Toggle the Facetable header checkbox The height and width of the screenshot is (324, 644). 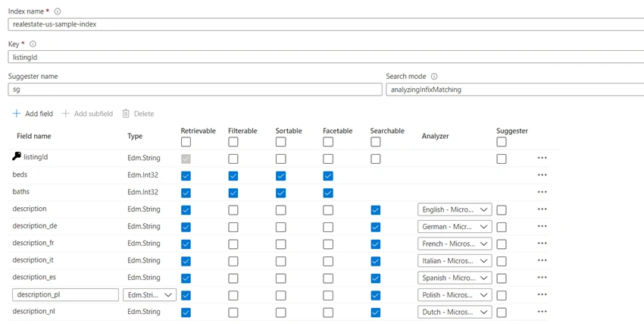[x=328, y=142]
